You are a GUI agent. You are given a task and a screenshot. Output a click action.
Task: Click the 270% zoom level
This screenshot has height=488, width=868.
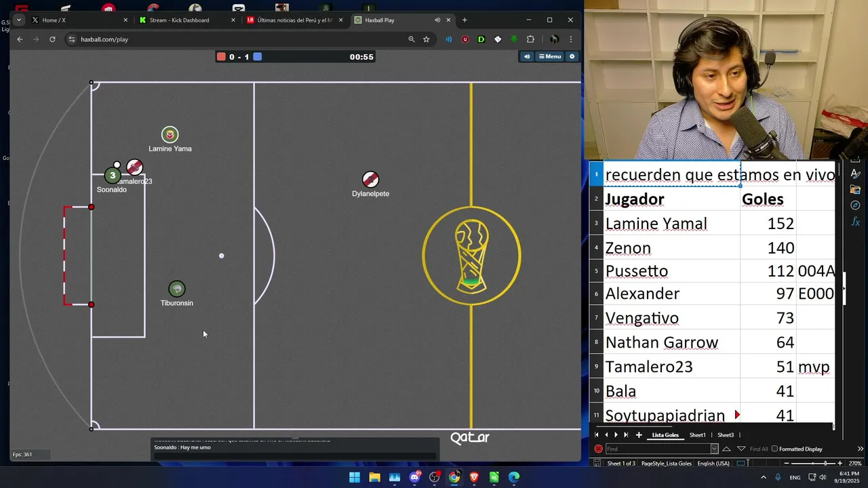[x=855, y=464]
